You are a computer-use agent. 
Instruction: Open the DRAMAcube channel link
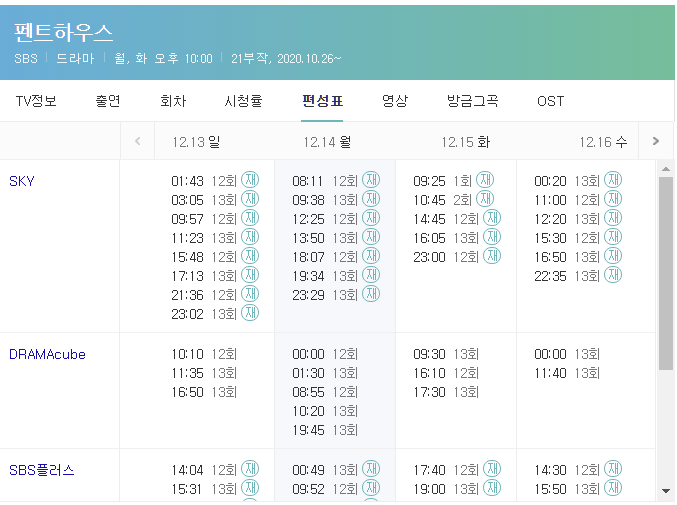click(47, 354)
